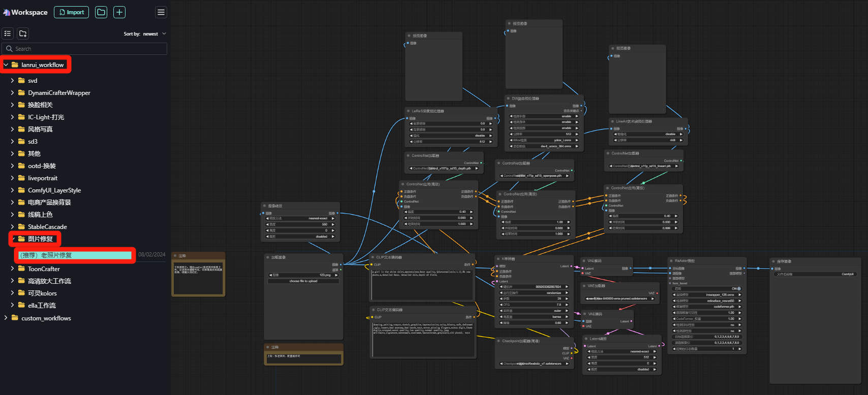Screen dimensions: 868x395
Task: Select the 高清放大工作流 folder row
Action: click(84, 281)
